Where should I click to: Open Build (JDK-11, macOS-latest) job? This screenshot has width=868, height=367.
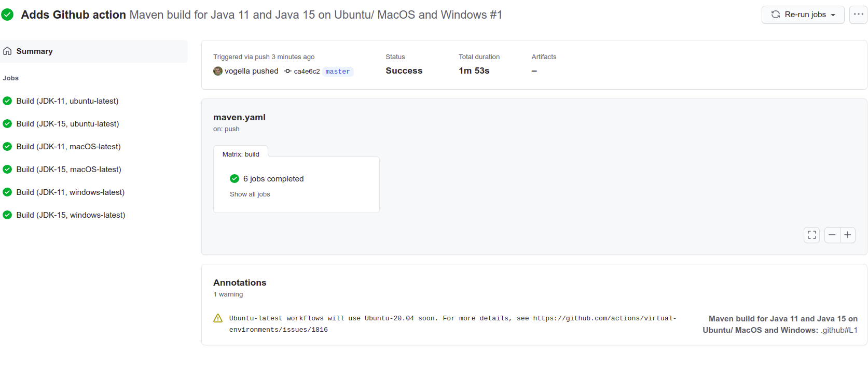68,146
